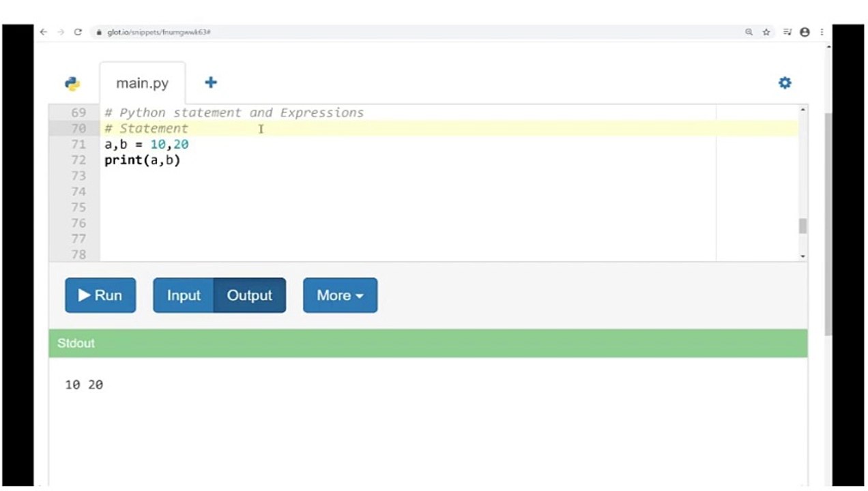Image resolution: width=868 pixels, height=491 pixels.
Task: Click the '10 20' output text
Action: point(84,385)
